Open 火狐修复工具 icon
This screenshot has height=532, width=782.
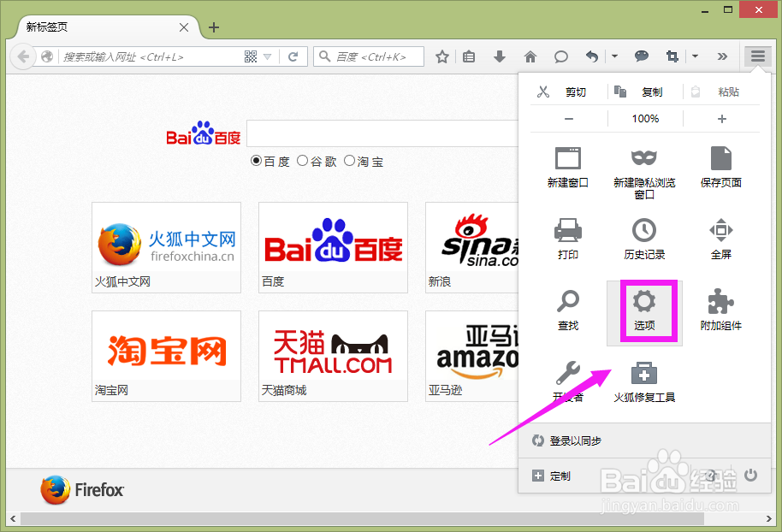click(x=644, y=372)
